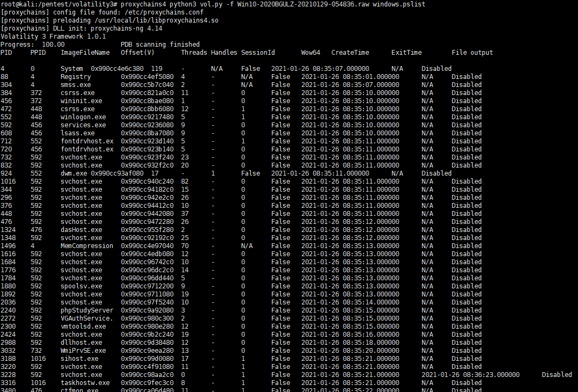This screenshot has width=578, height=392.
Task: Select the CreateTime column header
Action: click(x=350, y=53)
